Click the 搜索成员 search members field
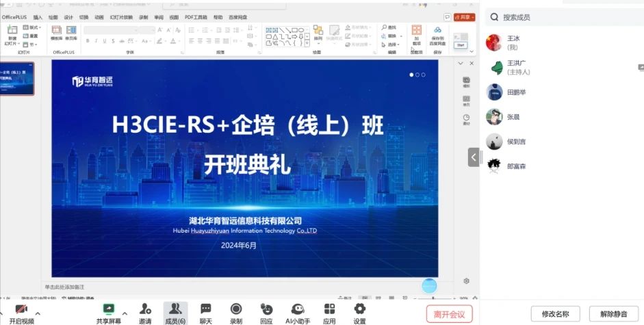Image resolution: width=644 pixels, height=325 pixels. point(565,17)
